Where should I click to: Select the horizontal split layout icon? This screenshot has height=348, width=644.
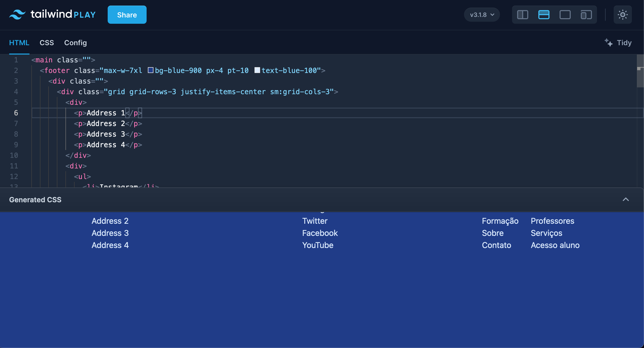point(544,15)
